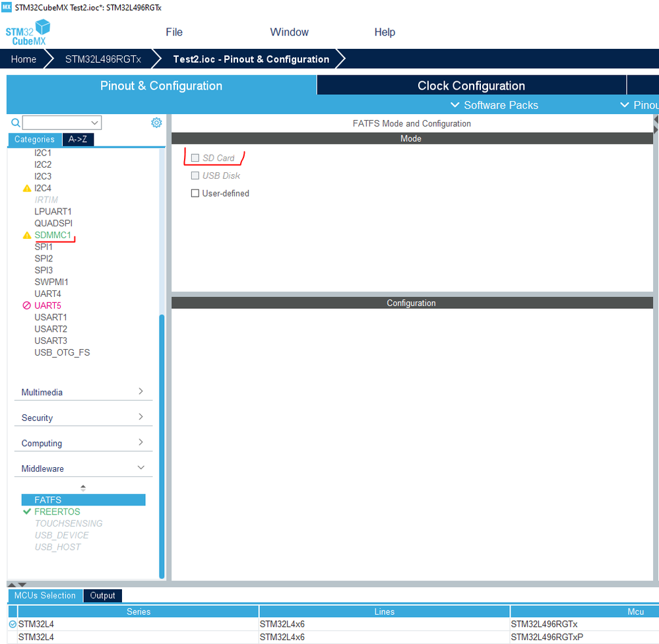
Task: Check the User-defined FATFS option
Action: click(x=195, y=193)
